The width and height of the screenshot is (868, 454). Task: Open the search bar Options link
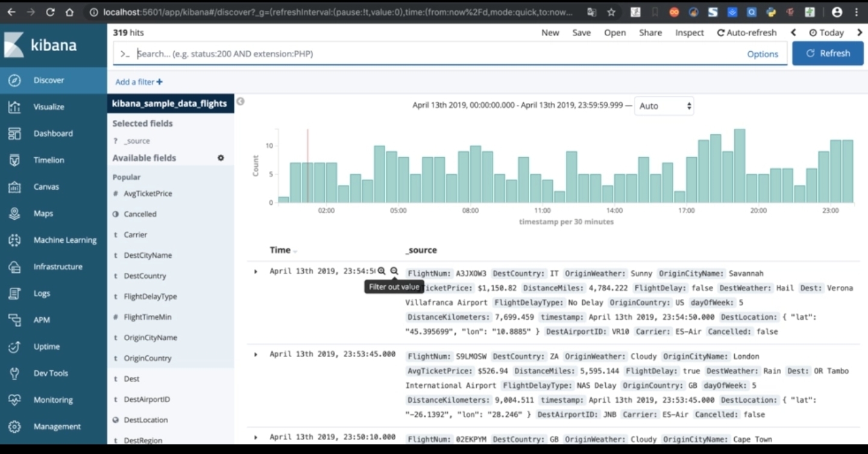coord(763,54)
